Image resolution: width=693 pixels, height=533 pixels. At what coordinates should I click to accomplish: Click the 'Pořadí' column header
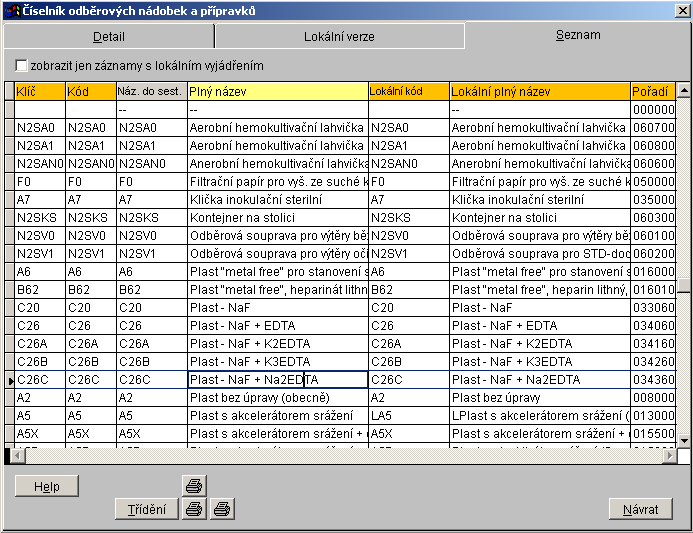point(654,91)
